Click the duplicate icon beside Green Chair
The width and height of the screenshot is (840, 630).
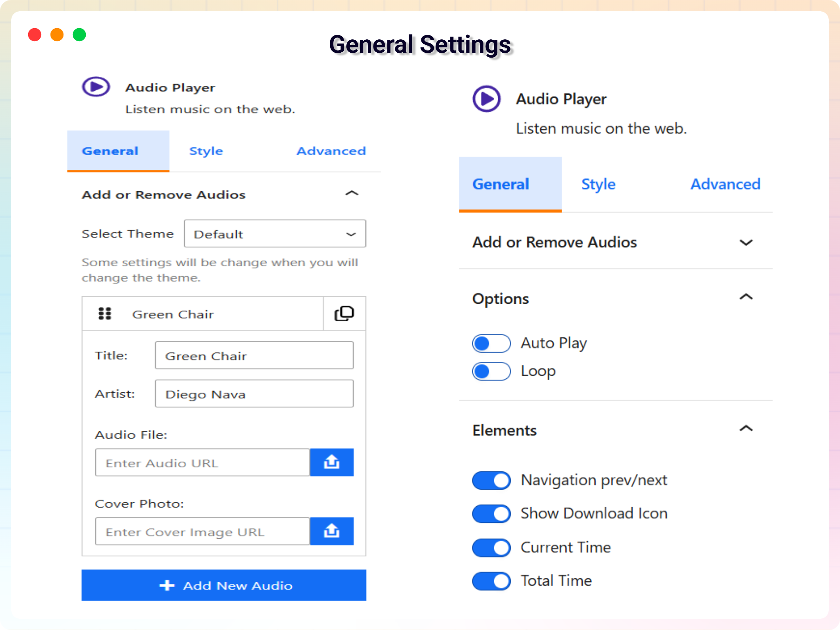click(344, 314)
